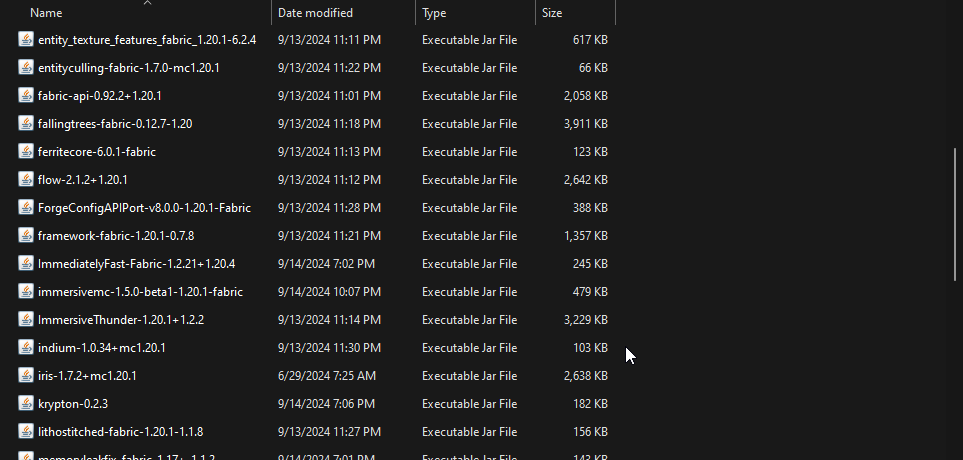The image size is (963, 460).
Task: Select the flow-2.1.2+1.20.1 file icon
Action: [27, 180]
